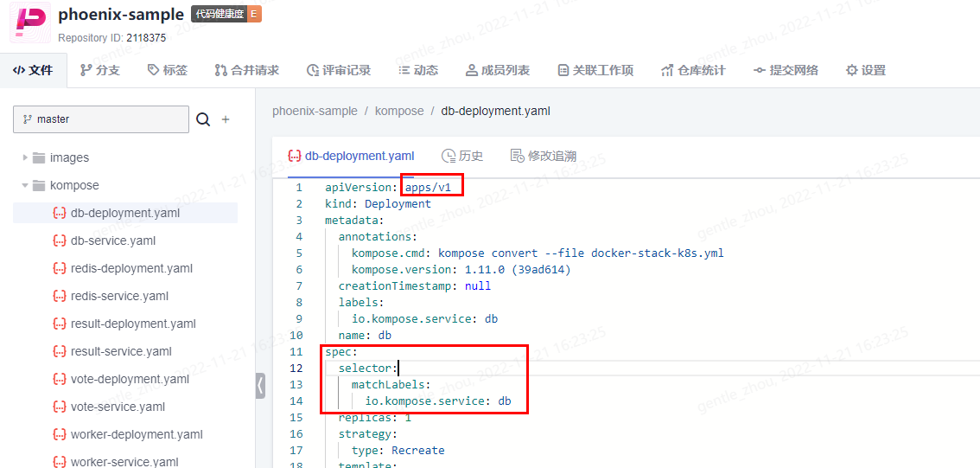Click the redis-deployment.yaml file icon
The image size is (980, 468).
point(60,268)
